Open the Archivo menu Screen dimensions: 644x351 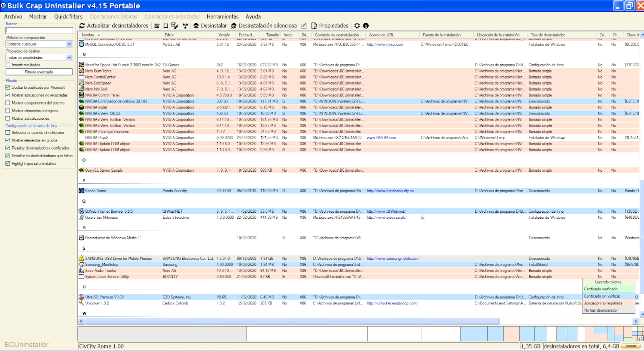click(13, 16)
